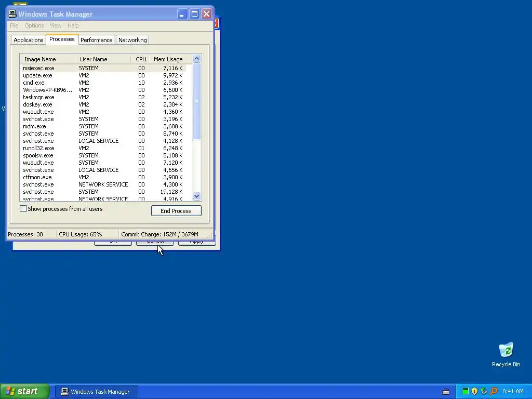Click the Task Manager title bar icon
The height and width of the screenshot is (399, 532).
[12, 14]
